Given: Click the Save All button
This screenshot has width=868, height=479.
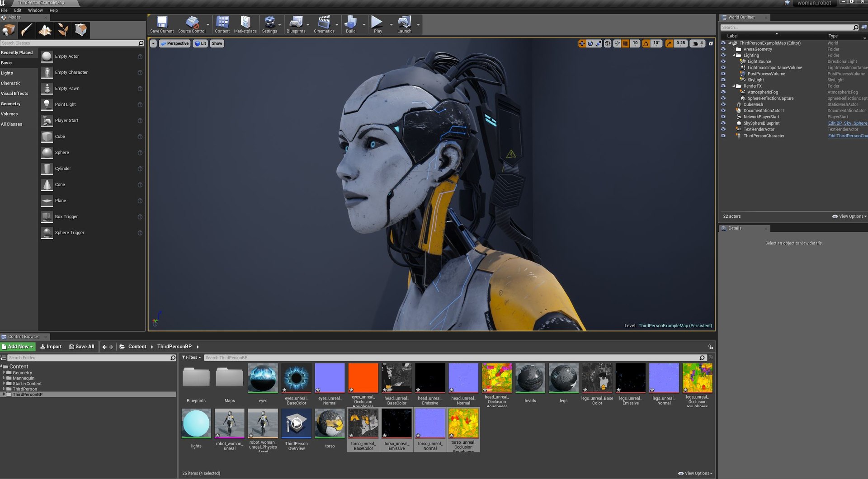Looking at the screenshot, I should point(81,347).
